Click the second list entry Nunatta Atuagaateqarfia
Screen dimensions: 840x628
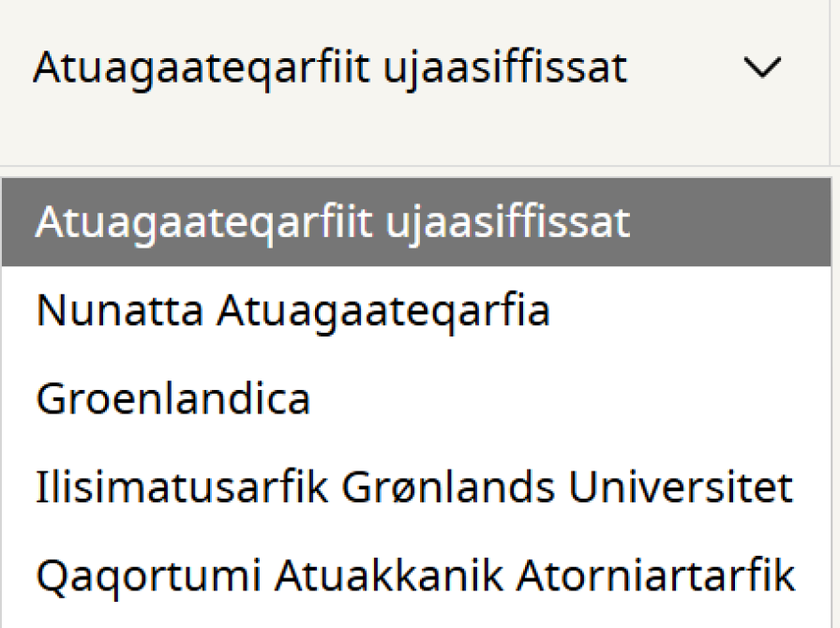pos(292,311)
